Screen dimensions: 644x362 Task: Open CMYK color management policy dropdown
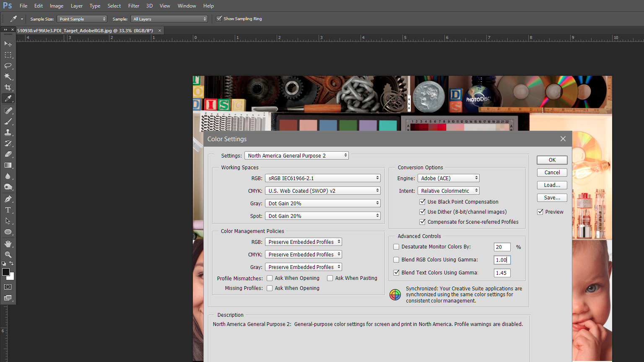(304, 254)
